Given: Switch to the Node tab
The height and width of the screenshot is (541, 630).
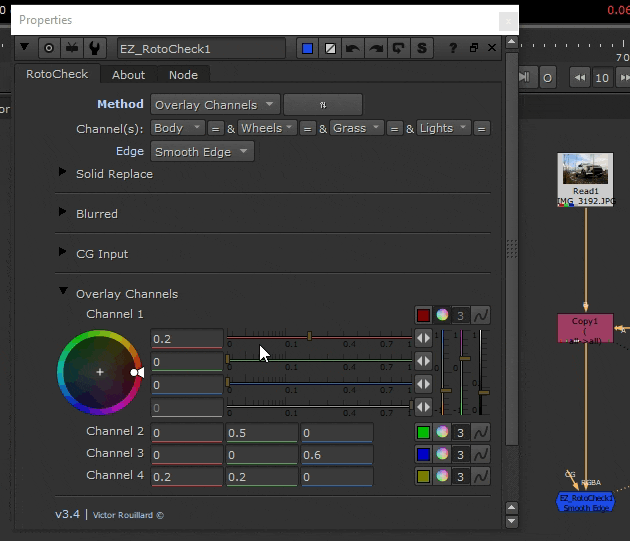Looking at the screenshot, I should [x=183, y=75].
